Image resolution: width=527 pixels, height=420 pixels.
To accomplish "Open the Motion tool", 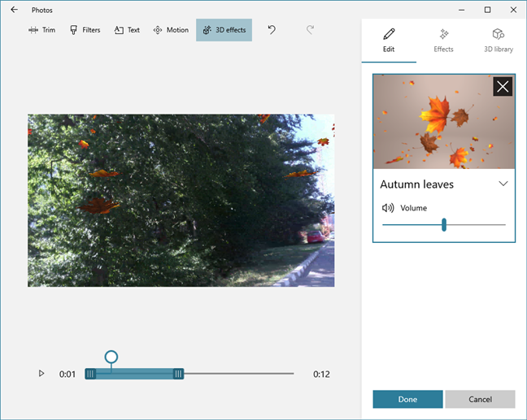I will click(171, 30).
